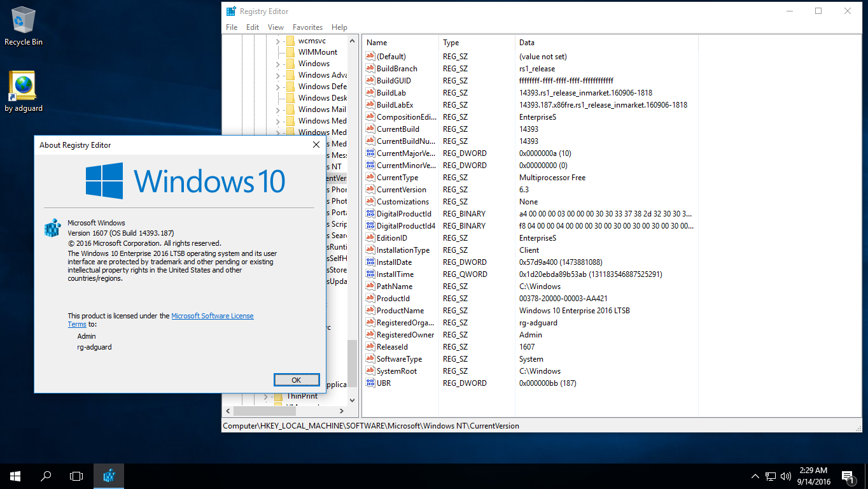Click the ThinPrint key folder icon
Screen dimensions: 868x489
pos(279,396)
